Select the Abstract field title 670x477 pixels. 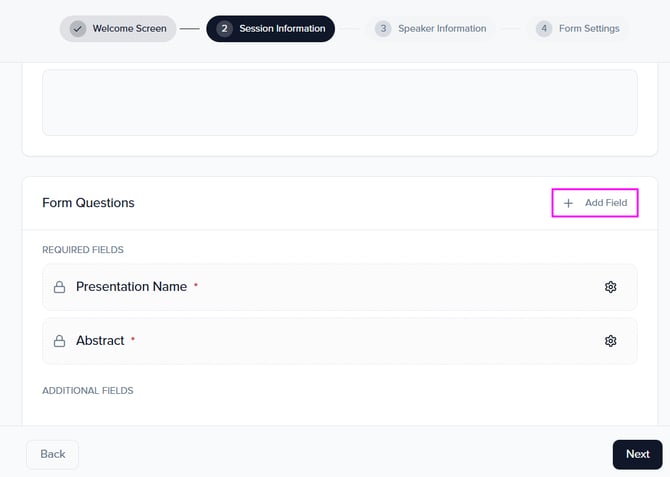(100, 341)
